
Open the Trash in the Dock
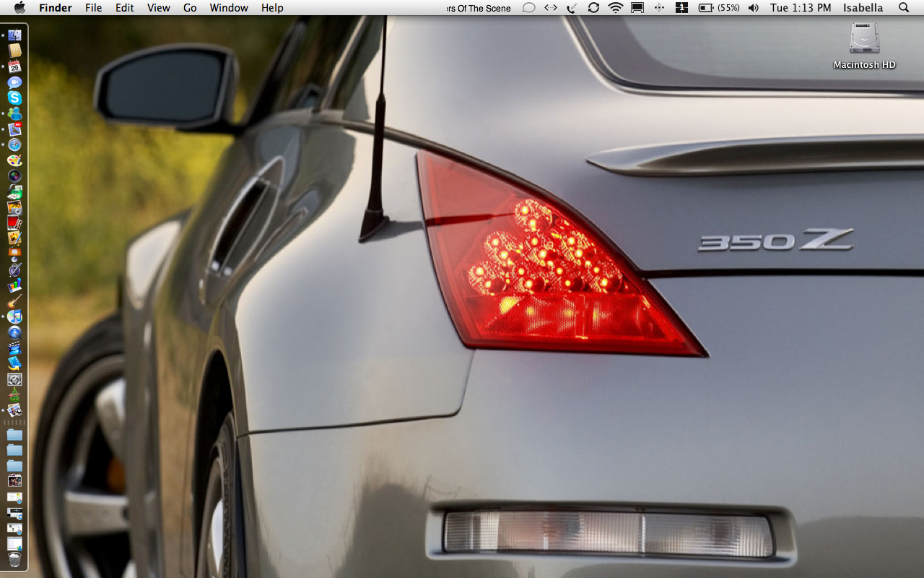[x=14, y=560]
